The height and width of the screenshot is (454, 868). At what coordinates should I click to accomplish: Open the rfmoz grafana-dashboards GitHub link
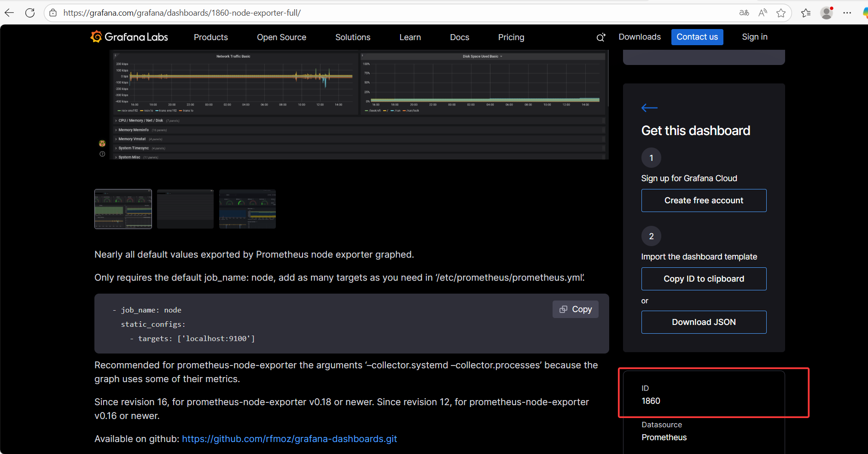point(289,439)
